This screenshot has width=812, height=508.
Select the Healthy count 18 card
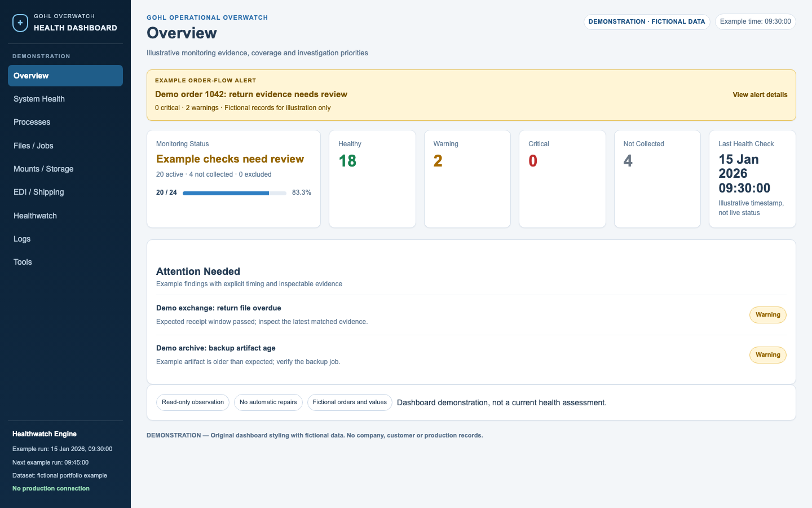[x=372, y=179]
